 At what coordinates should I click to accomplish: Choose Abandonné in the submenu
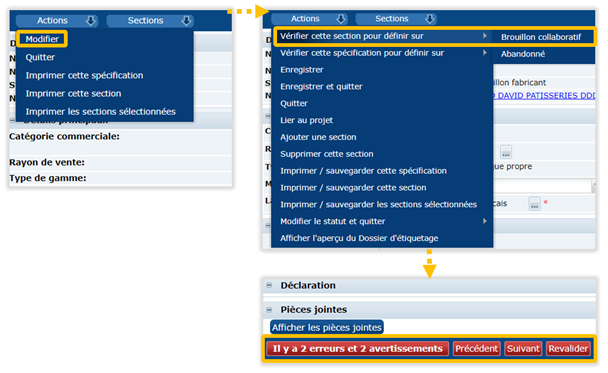coord(523,54)
